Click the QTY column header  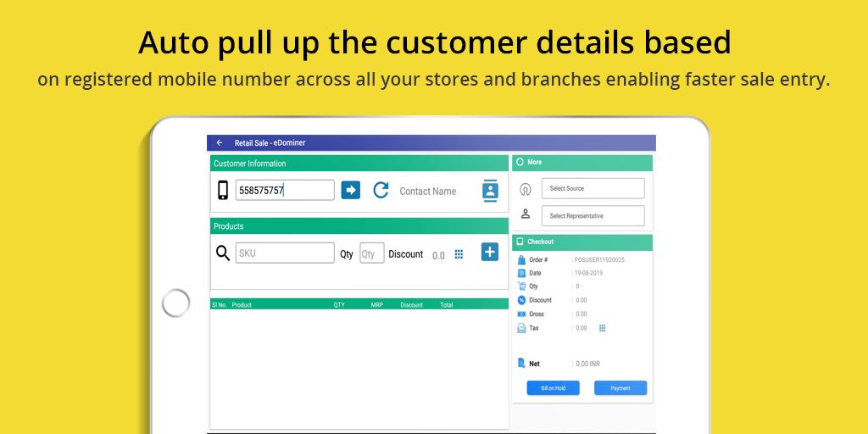(339, 305)
